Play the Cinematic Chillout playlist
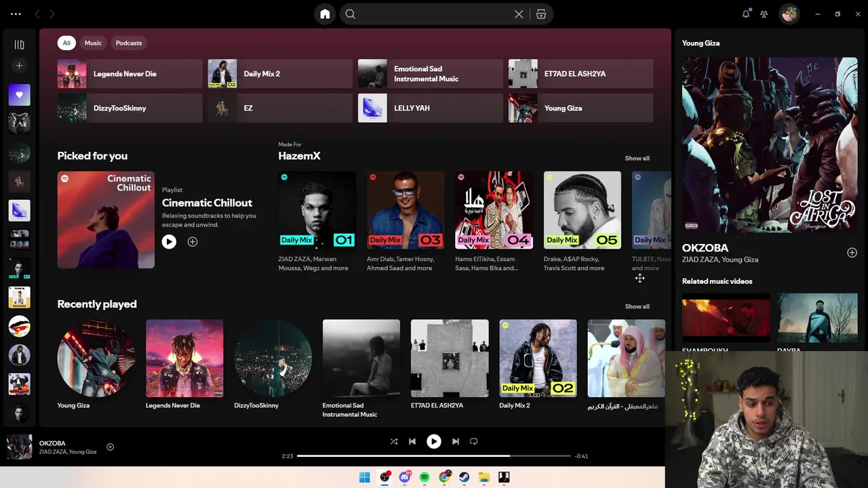The width and height of the screenshot is (868, 488). 169,241
